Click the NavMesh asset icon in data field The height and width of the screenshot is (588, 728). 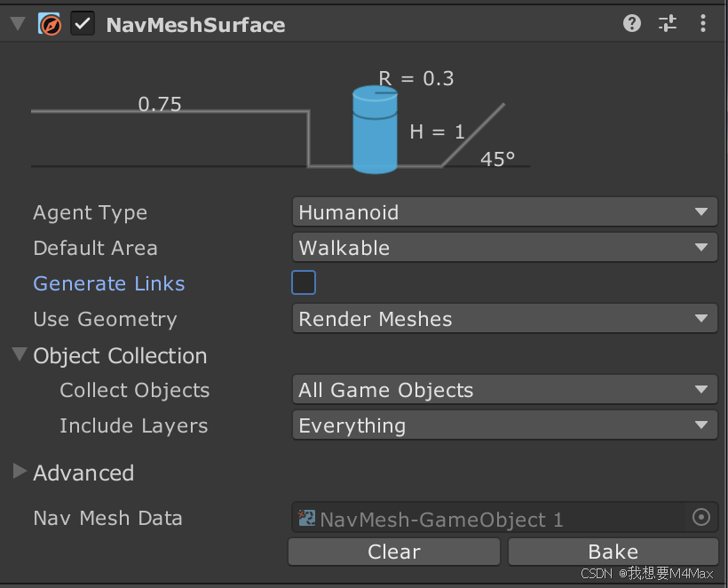point(307,518)
